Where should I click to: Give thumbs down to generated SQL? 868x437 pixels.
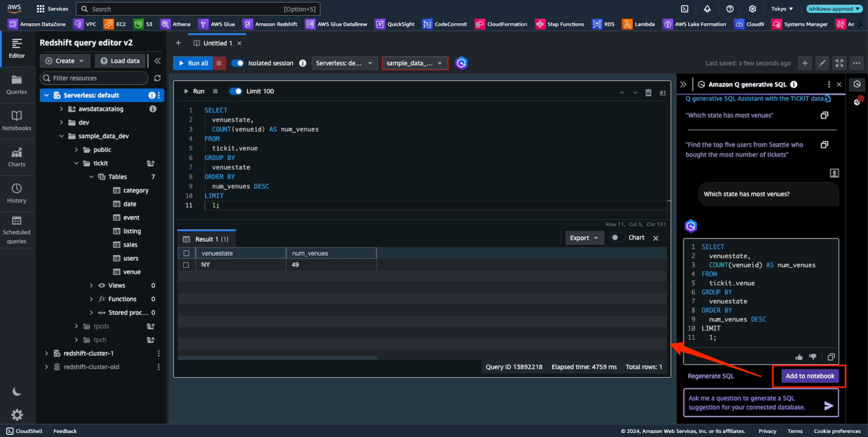[813, 357]
